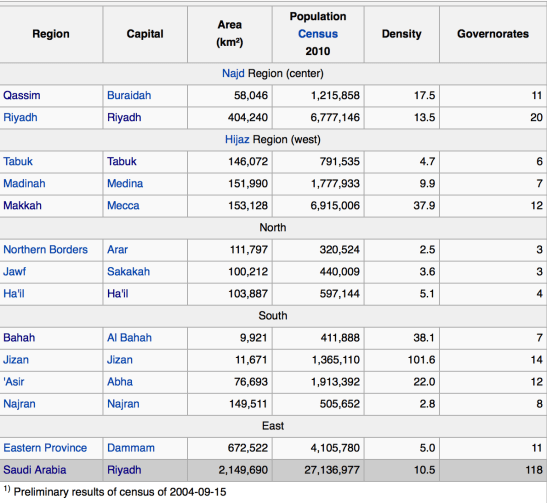Open the Jizan link in the Region column
547x503 pixels.
pos(16,360)
